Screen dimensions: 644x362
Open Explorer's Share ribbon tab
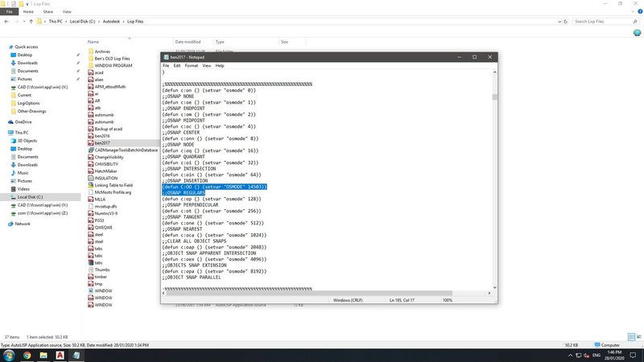coord(48,12)
